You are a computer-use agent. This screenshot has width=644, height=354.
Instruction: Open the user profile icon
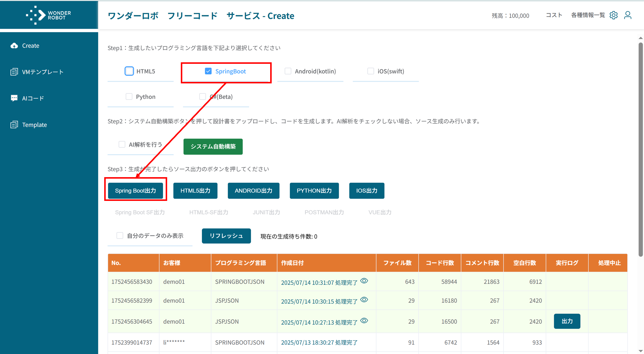click(628, 15)
